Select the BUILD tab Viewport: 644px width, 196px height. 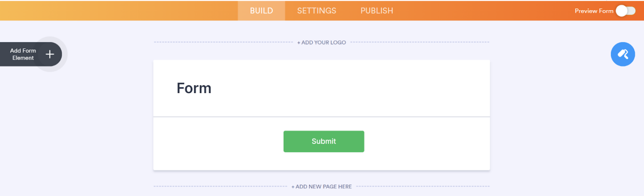(x=261, y=11)
